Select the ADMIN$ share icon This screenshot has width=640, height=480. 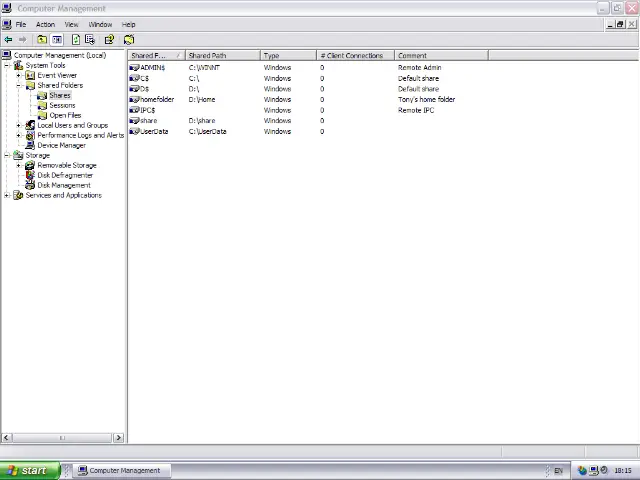click(x=134, y=67)
